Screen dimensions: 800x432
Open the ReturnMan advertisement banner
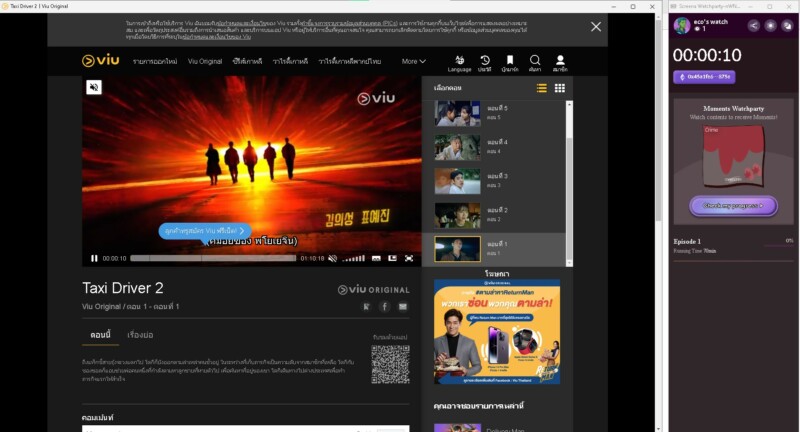[x=497, y=332]
